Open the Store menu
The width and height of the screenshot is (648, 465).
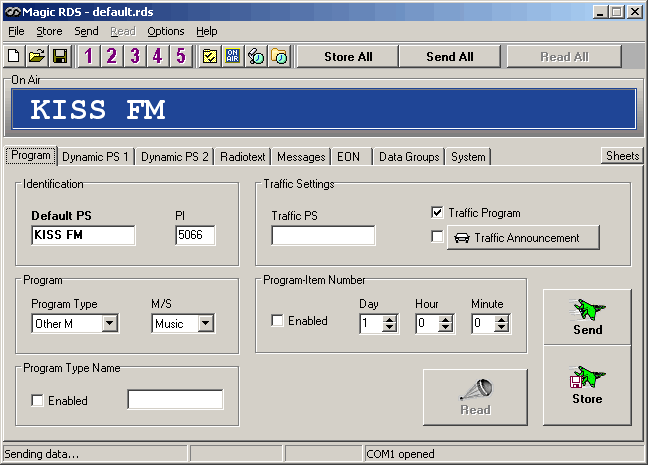point(49,31)
